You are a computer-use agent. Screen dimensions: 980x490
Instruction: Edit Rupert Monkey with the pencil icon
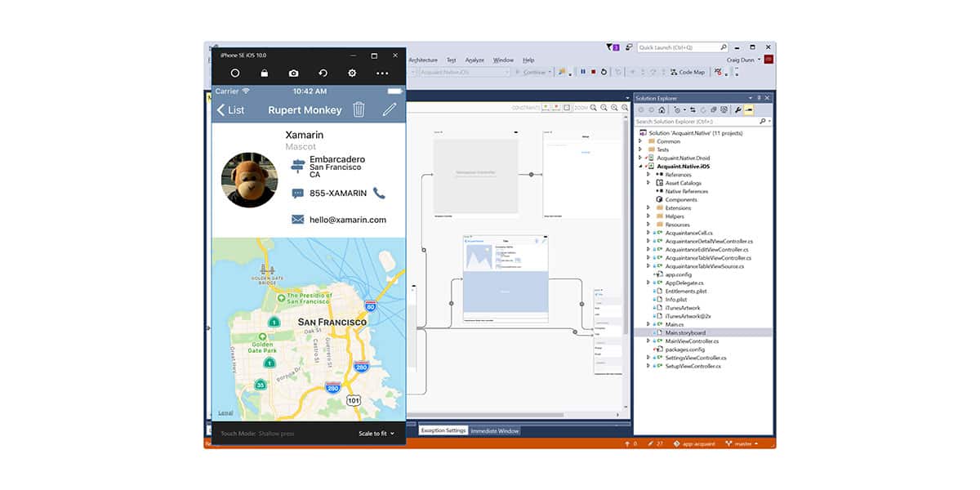[x=390, y=109]
